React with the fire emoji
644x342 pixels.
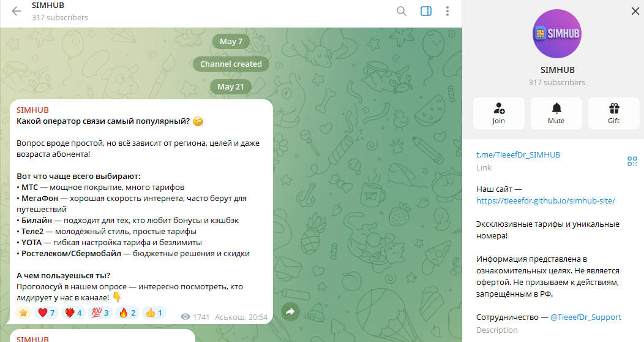127,313
